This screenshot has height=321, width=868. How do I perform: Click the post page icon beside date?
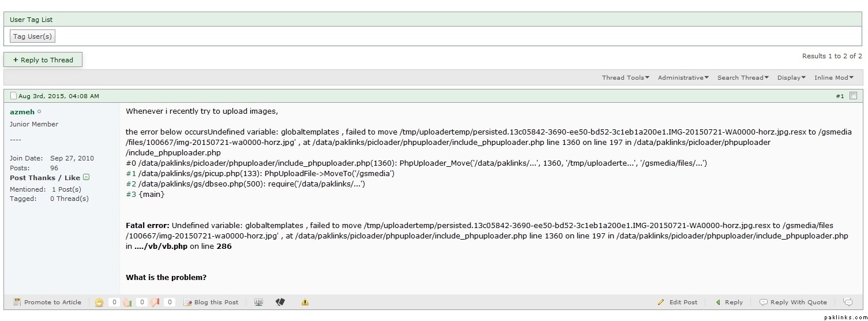(x=14, y=96)
